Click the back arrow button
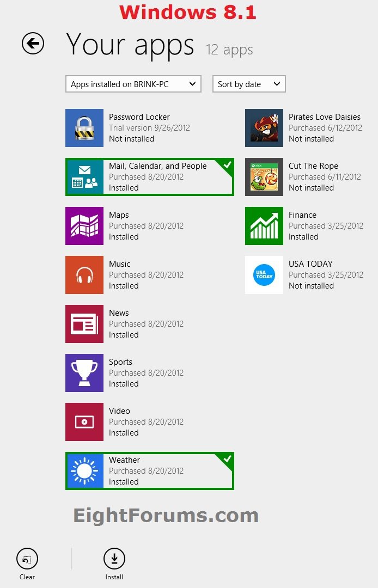The height and width of the screenshot is (588, 378). pyautogui.click(x=33, y=44)
